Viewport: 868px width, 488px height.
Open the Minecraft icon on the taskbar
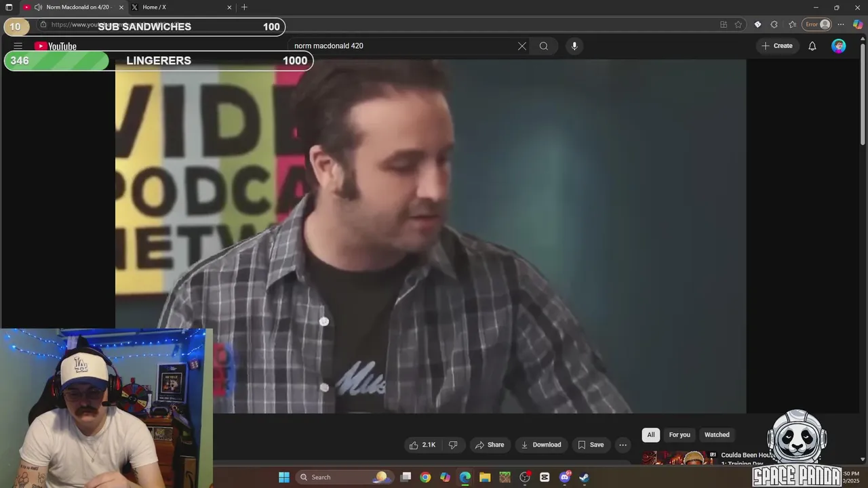click(x=505, y=477)
